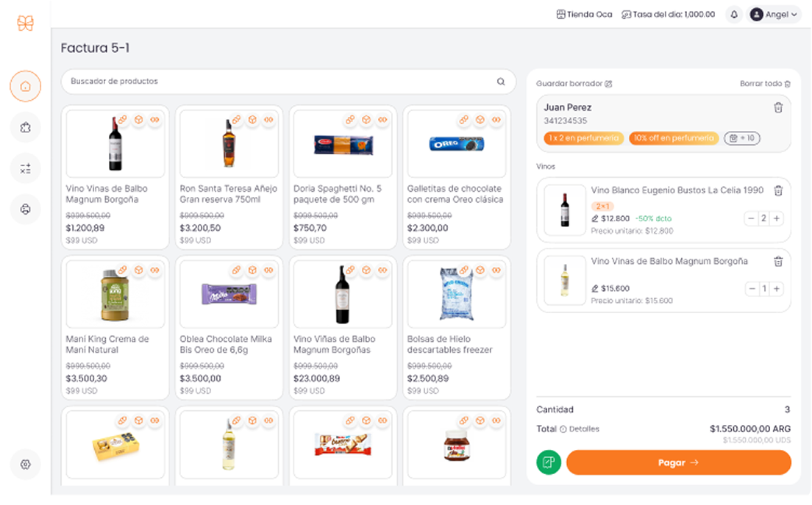Click the green receipt icon beside Pagar
This screenshot has width=812, height=505.
point(549,462)
